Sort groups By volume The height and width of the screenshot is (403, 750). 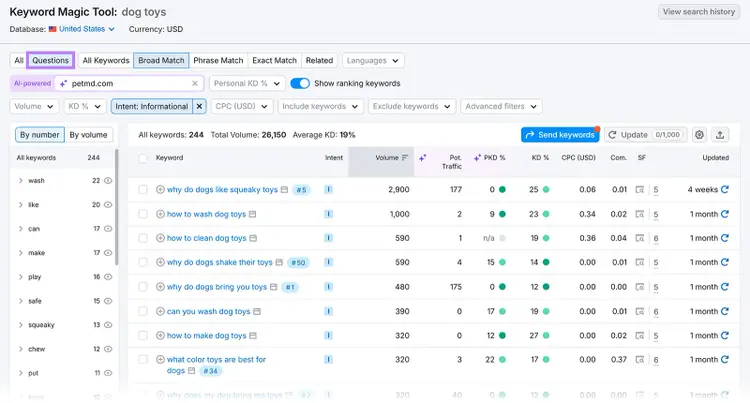pos(88,135)
